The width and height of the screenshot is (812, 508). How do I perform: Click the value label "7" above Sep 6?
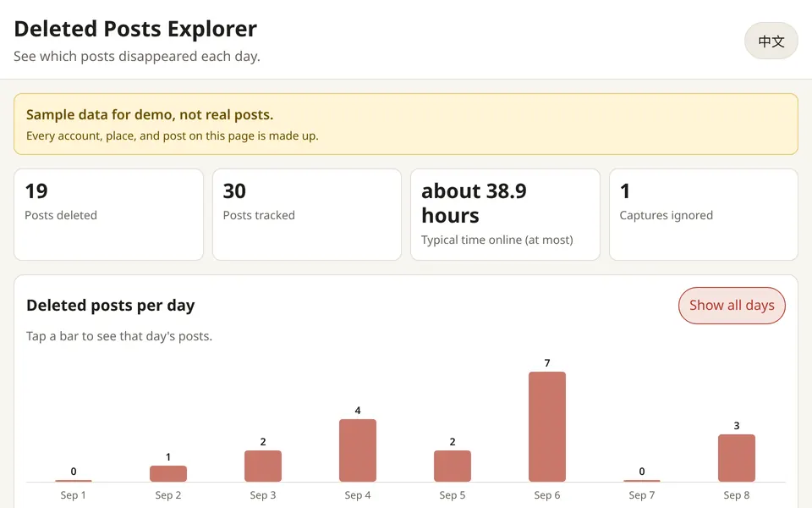pyautogui.click(x=547, y=363)
